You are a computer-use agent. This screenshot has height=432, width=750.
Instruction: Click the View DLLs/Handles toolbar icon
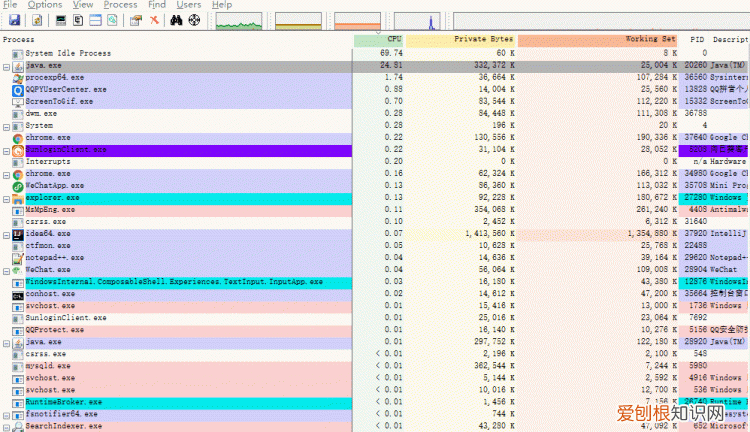[112, 20]
